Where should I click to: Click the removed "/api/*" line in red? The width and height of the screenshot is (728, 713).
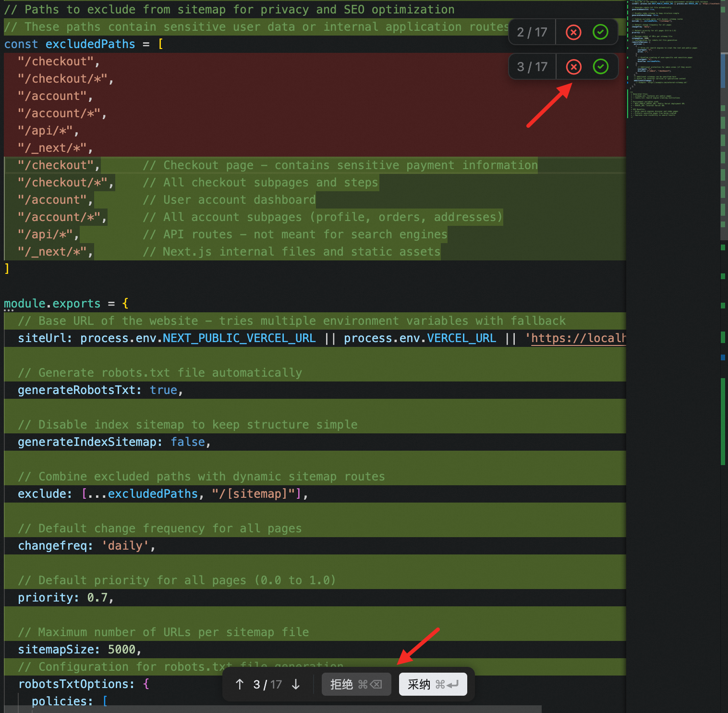[x=48, y=131]
